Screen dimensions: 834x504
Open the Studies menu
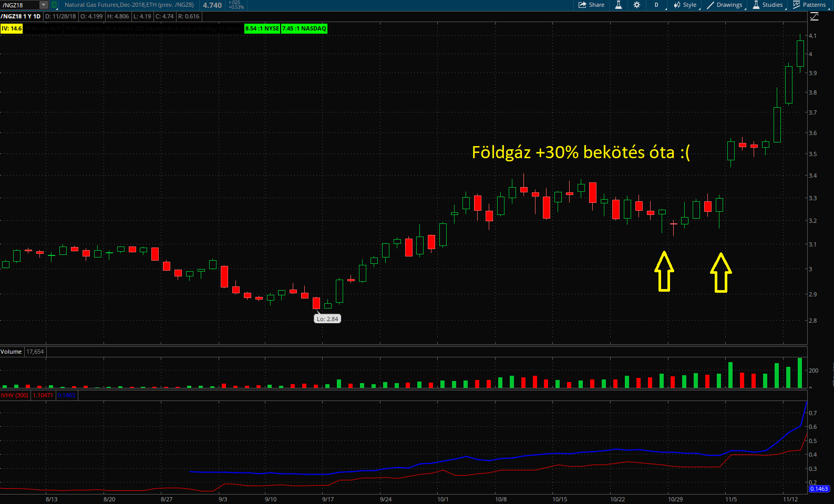pyautogui.click(x=768, y=5)
